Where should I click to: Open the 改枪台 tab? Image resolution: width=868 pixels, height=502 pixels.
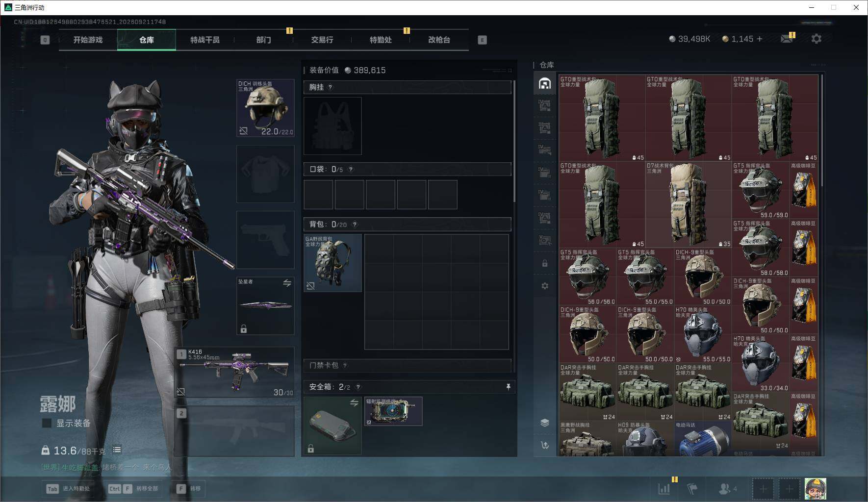pyautogui.click(x=439, y=40)
